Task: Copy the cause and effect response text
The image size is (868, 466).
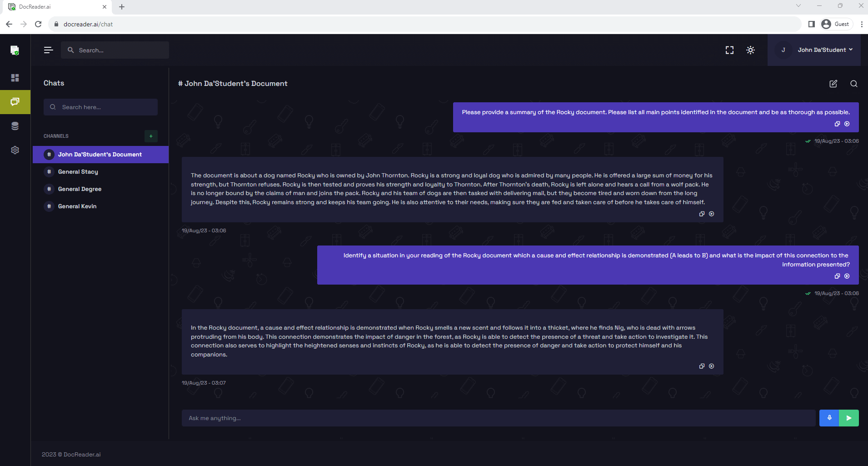Action: coord(702,366)
